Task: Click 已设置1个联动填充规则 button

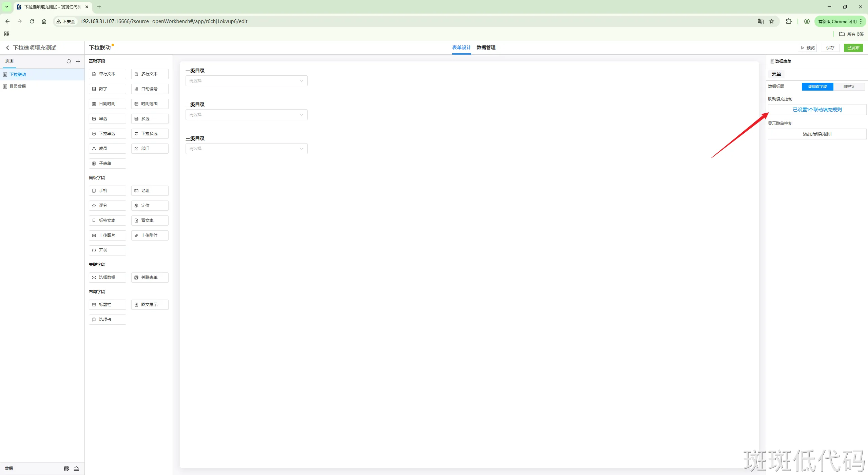Action: click(x=817, y=110)
